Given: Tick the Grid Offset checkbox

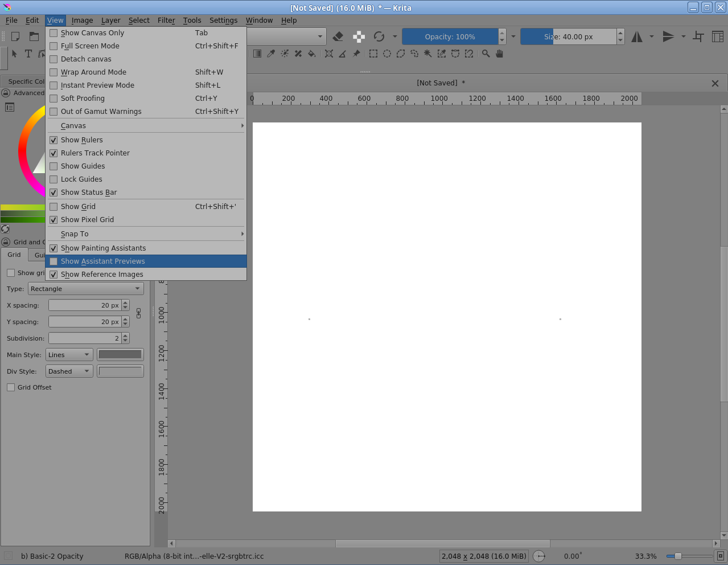Looking at the screenshot, I should click(x=11, y=387).
